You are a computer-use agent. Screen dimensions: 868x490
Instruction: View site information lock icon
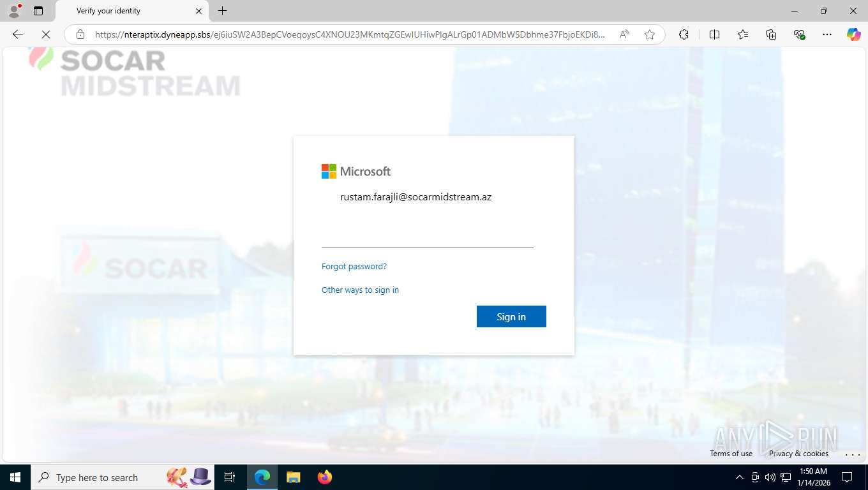80,34
